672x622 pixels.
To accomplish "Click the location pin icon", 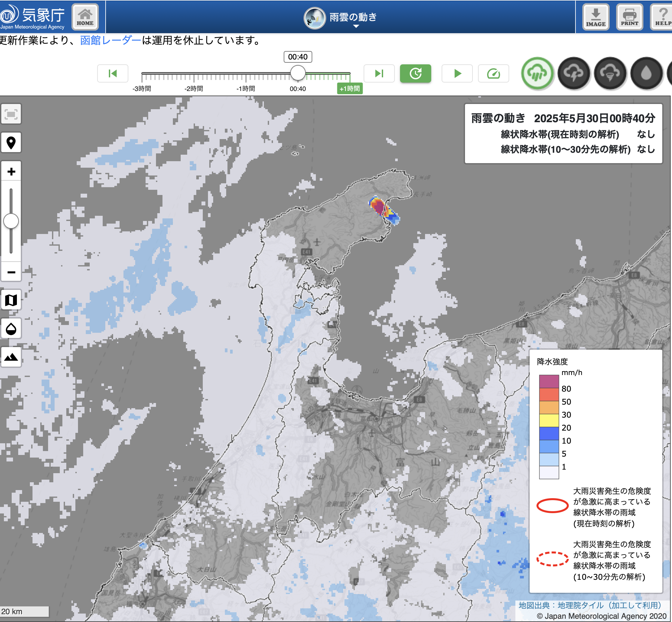I will (11, 143).
